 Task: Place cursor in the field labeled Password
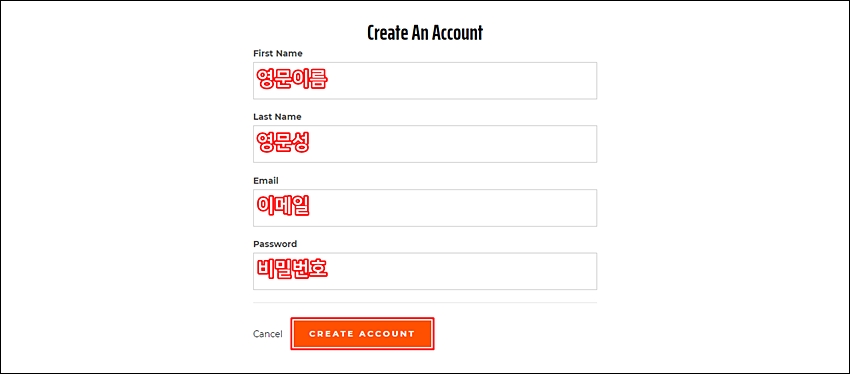pyautogui.click(x=424, y=271)
